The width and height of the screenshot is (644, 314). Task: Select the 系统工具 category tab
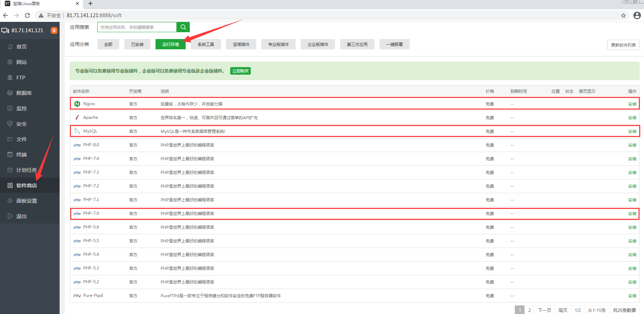[206, 44]
